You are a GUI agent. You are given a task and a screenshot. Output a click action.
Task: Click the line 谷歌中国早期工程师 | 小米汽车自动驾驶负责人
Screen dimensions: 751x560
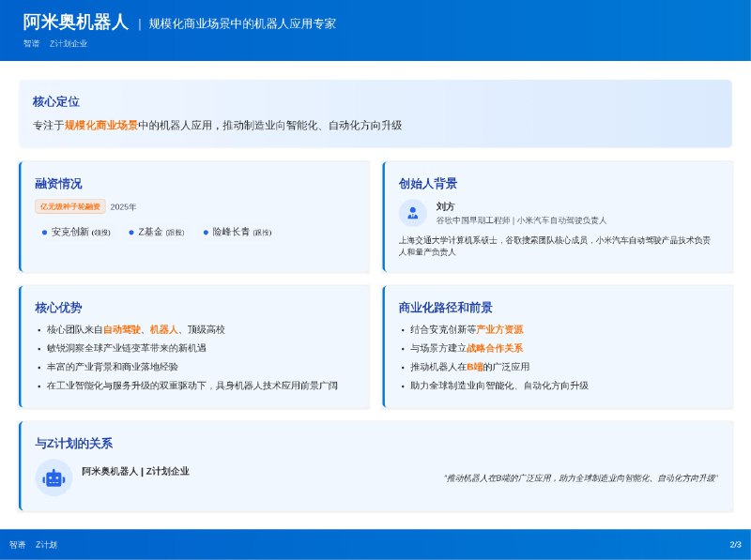tap(521, 220)
